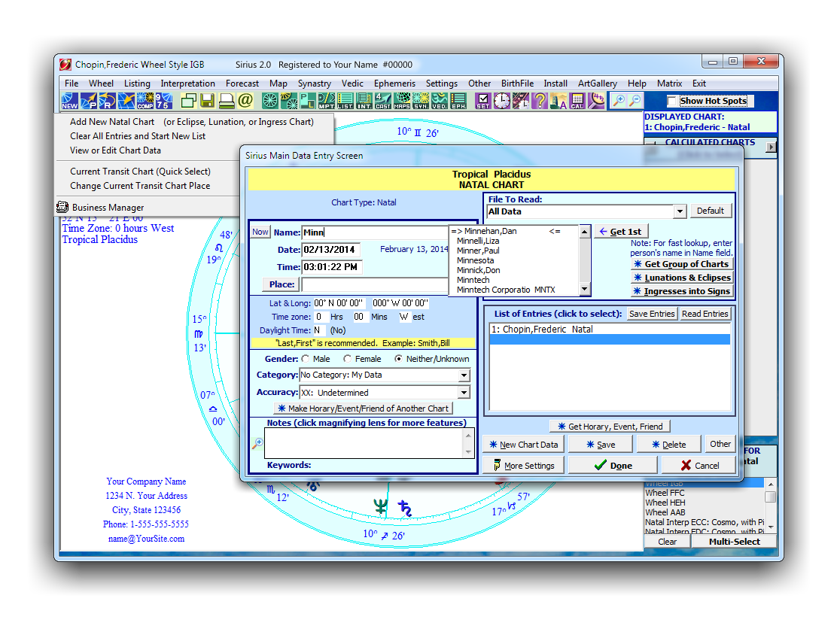
Task: Choose the Business Manager menu entry
Action: [x=108, y=208]
